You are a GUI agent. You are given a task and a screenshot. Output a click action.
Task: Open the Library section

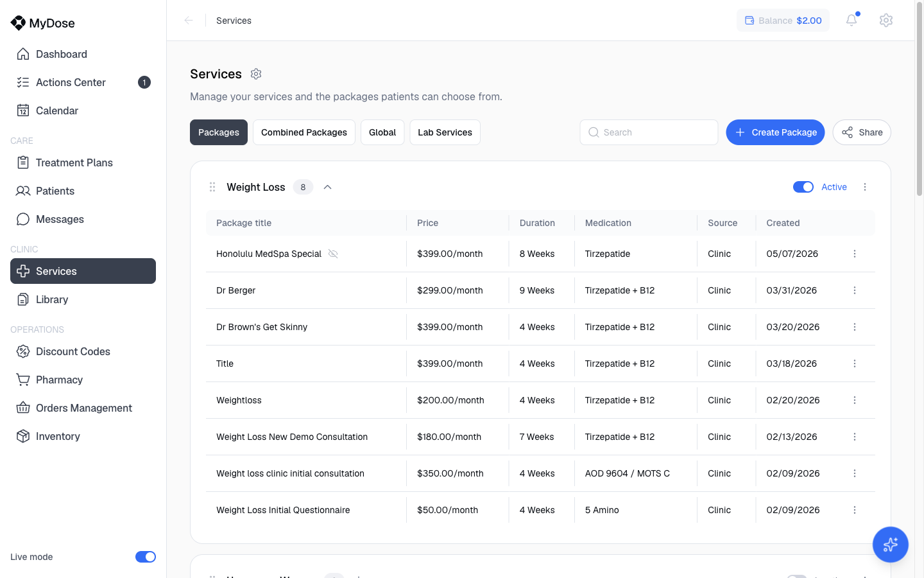tap(83, 299)
